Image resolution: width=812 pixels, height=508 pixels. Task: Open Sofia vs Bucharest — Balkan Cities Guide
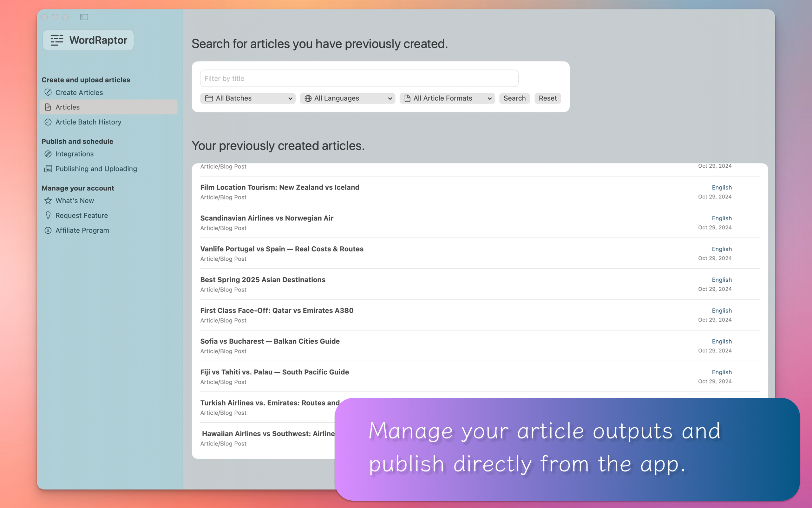coord(270,341)
